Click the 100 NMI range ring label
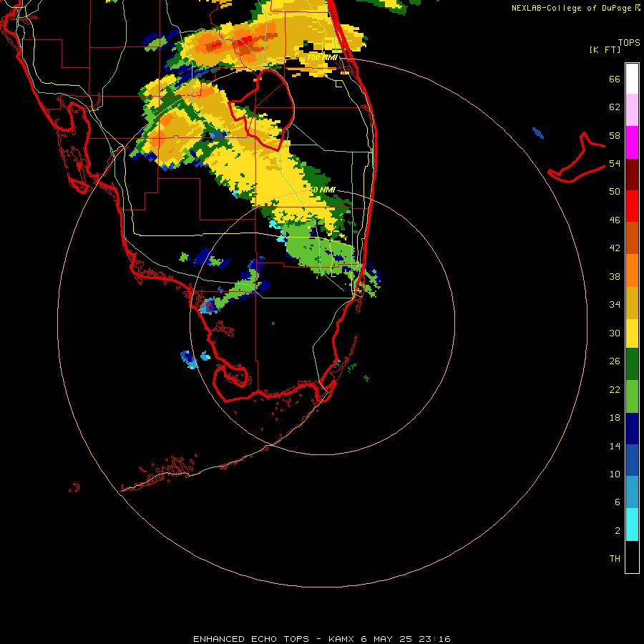The image size is (644, 644). (x=322, y=57)
